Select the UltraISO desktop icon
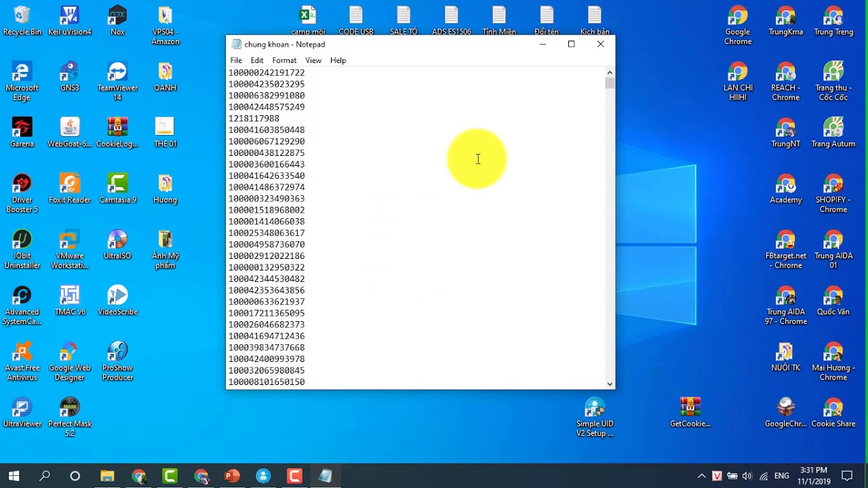Image resolution: width=868 pixels, height=488 pixels. click(x=117, y=245)
